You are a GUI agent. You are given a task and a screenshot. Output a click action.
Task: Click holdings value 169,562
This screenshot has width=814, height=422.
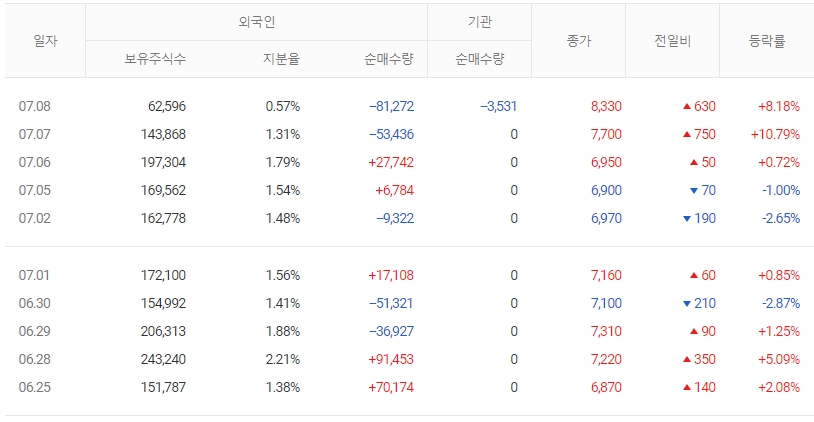[163, 190]
